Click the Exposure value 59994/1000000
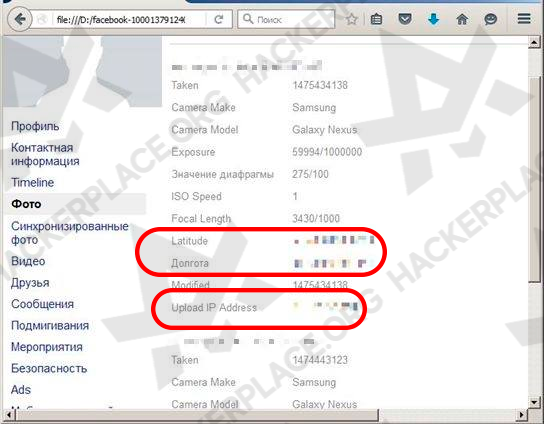This screenshot has height=424, width=544. (x=327, y=152)
